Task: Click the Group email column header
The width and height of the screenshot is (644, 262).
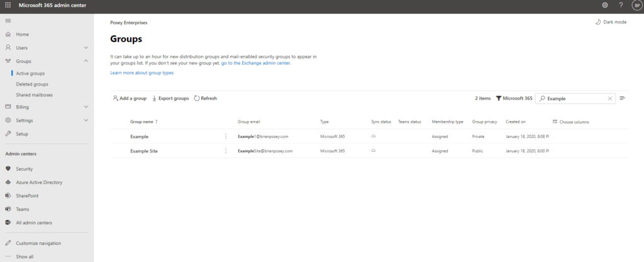Action: coord(248,122)
